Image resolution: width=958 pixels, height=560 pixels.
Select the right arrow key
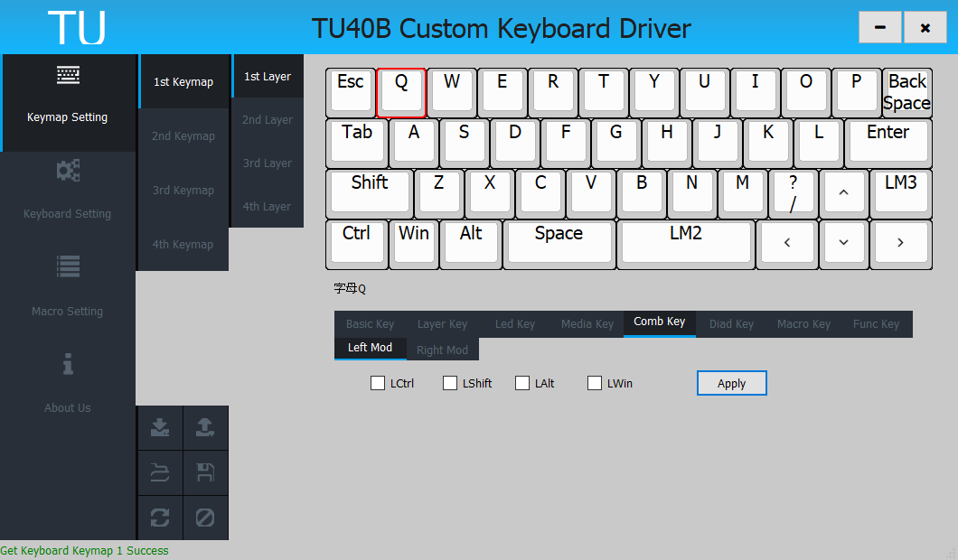coord(900,244)
